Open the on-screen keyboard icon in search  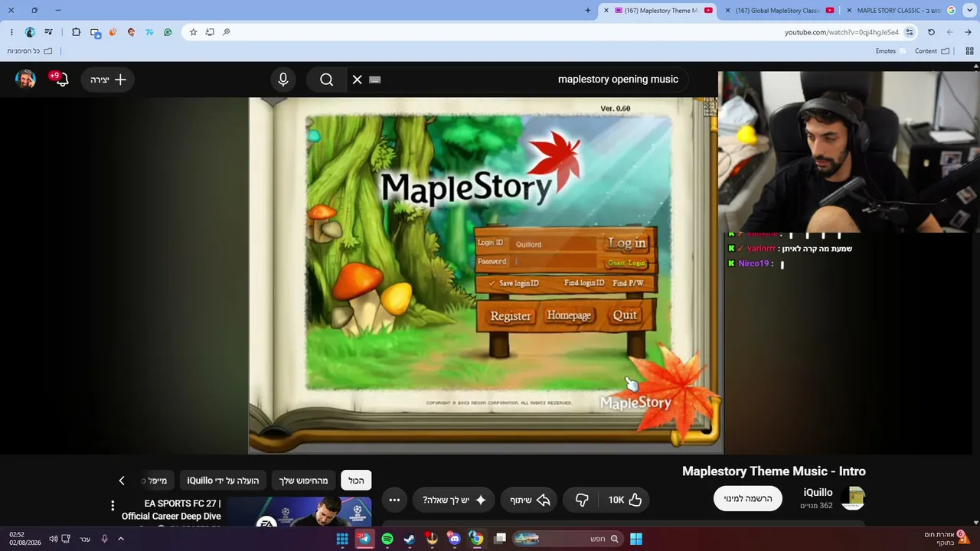[375, 80]
